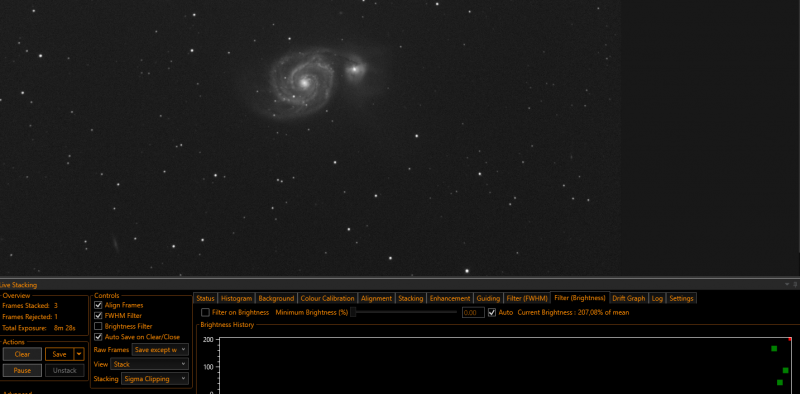The image size is (800, 394).
Task: Click the Frames Stacked count
Action: click(55, 306)
